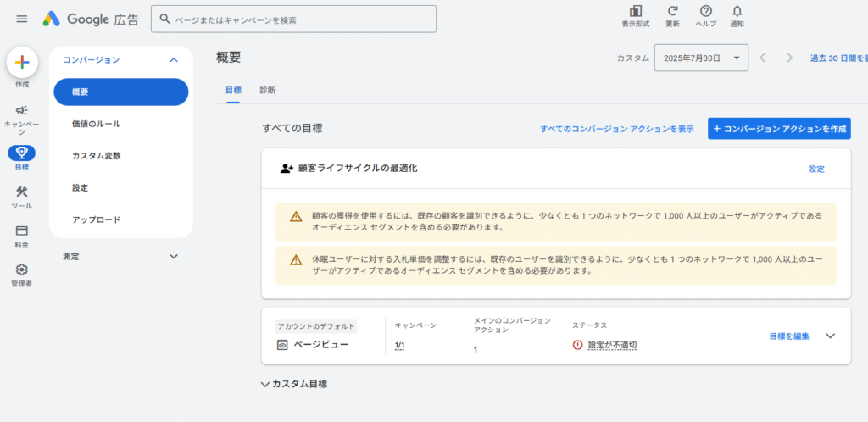Open the 料金 billing card icon
Image resolution: width=868 pixels, height=422 pixels.
point(21,230)
